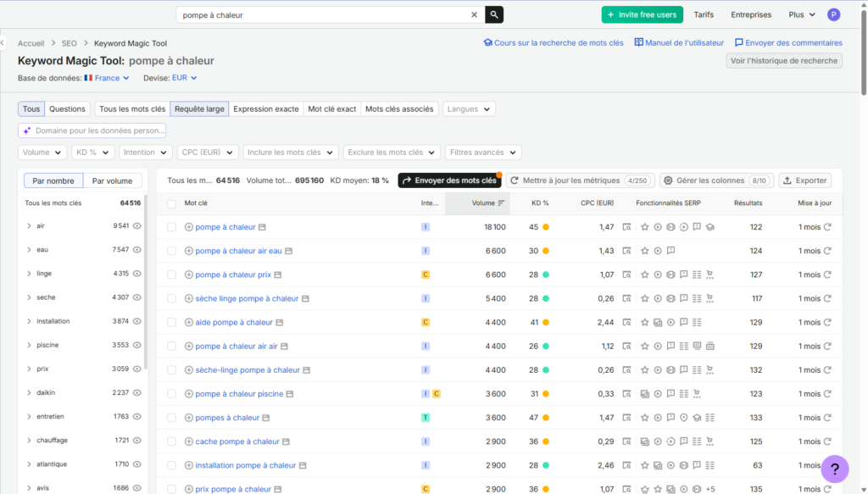Select 'Tous les mots clés' match type

pos(132,109)
